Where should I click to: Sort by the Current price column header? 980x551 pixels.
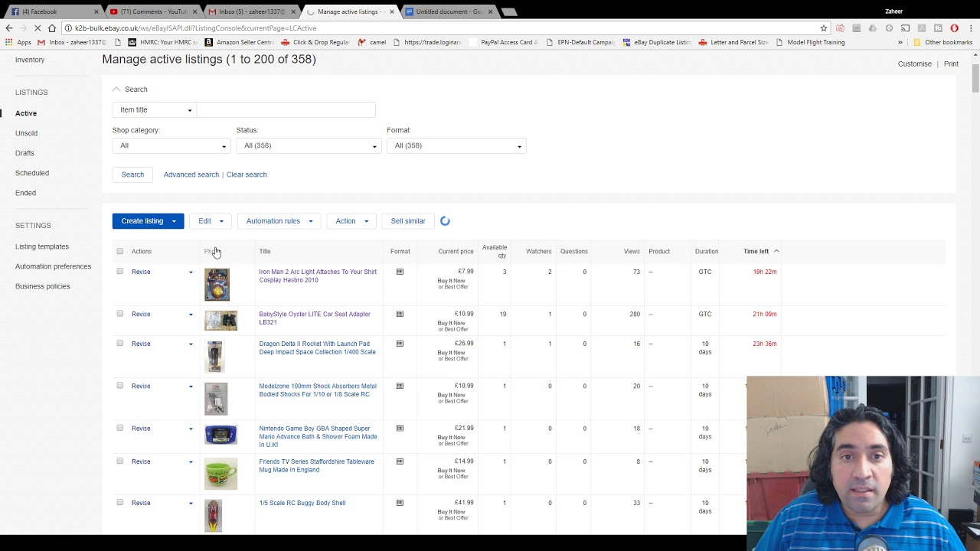click(456, 251)
